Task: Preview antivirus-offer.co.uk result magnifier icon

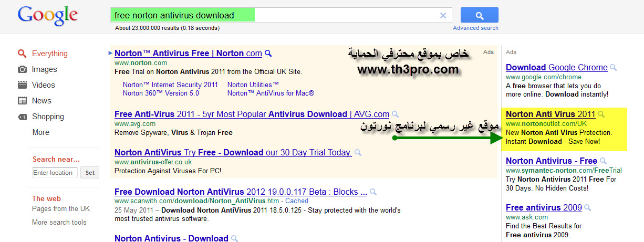Action: point(358,152)
